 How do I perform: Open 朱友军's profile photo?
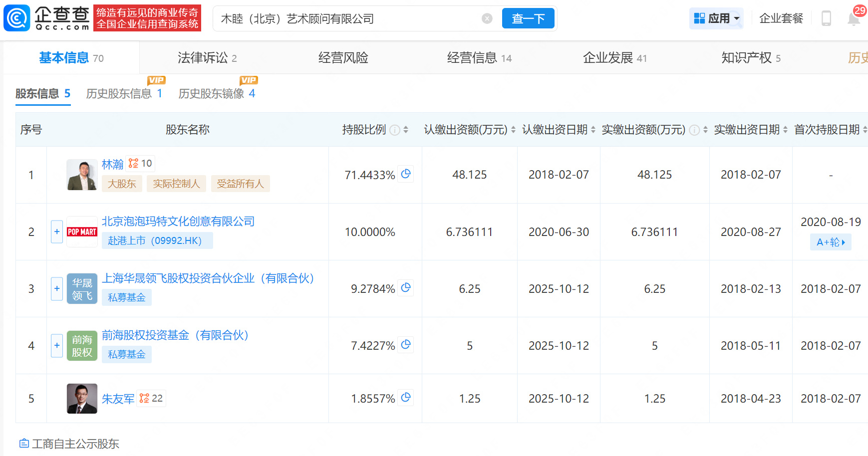pyautogui.click(x=82, y=399)
